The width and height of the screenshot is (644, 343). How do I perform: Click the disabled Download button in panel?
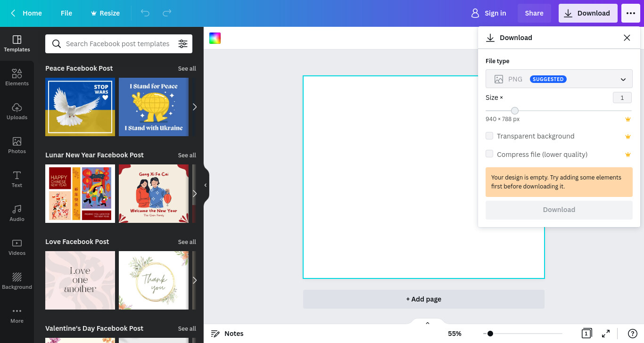(x=559, y=210)
